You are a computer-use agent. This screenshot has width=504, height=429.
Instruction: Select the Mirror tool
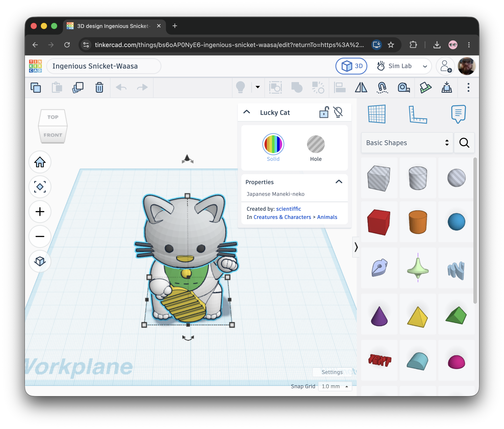pyautogui.click(x=361, y=88)
